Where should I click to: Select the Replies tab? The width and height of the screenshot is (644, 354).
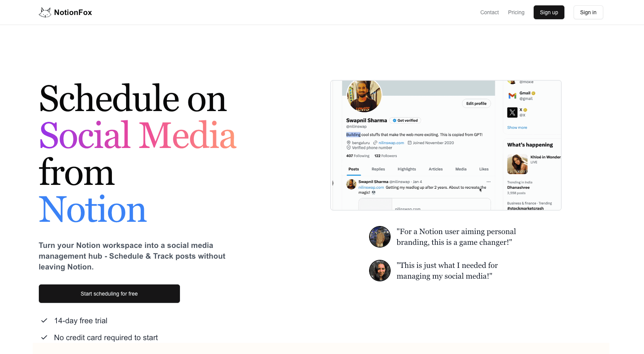378,169
